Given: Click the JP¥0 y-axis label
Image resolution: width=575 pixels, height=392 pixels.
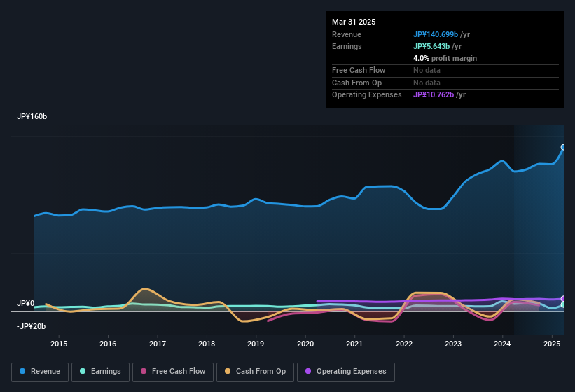Looking at the screenshot, I should tap(26, 303).
